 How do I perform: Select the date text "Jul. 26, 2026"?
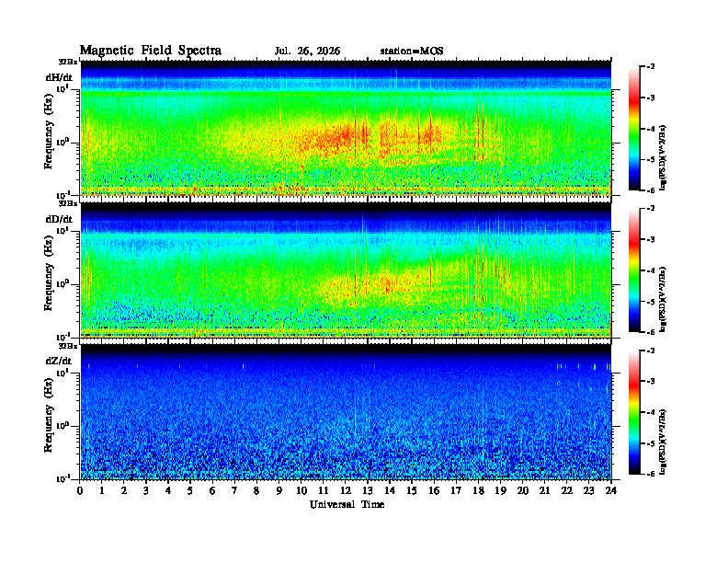[307, 52]
